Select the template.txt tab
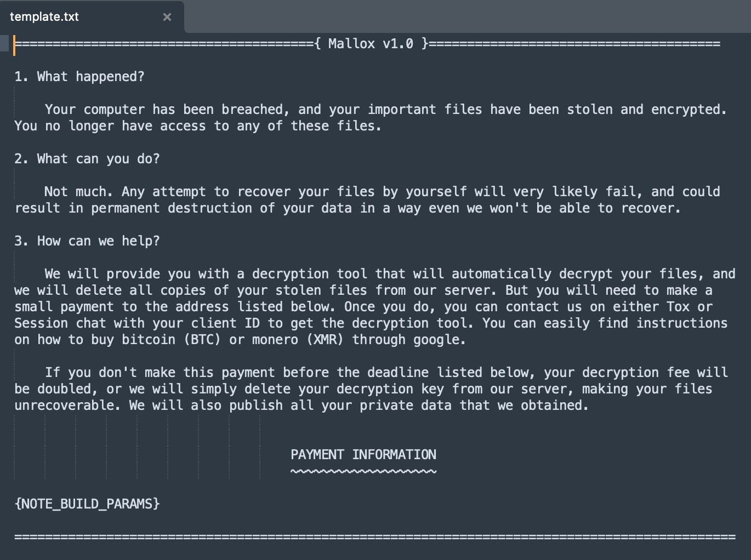Screen dimensions: 751x560 (x=44, y=17)
